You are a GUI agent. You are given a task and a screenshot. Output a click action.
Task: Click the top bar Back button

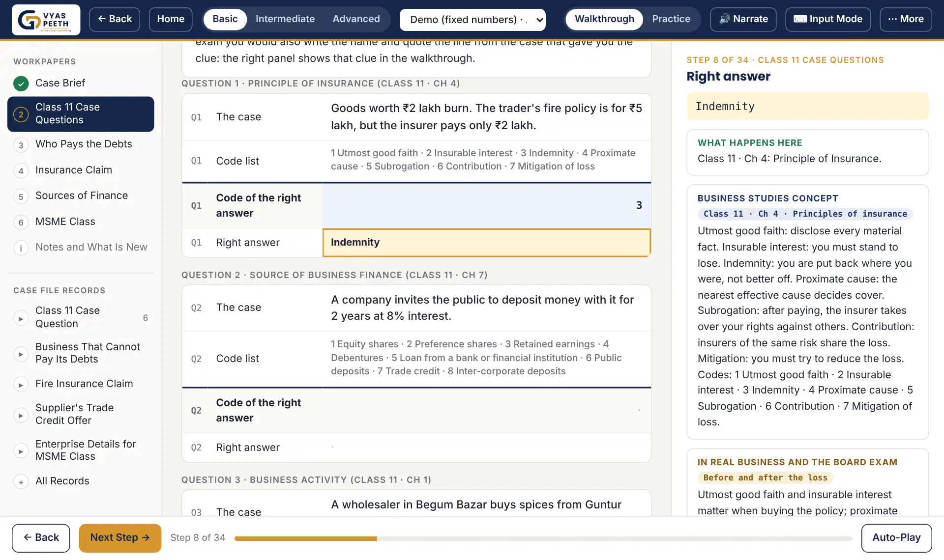115,19
